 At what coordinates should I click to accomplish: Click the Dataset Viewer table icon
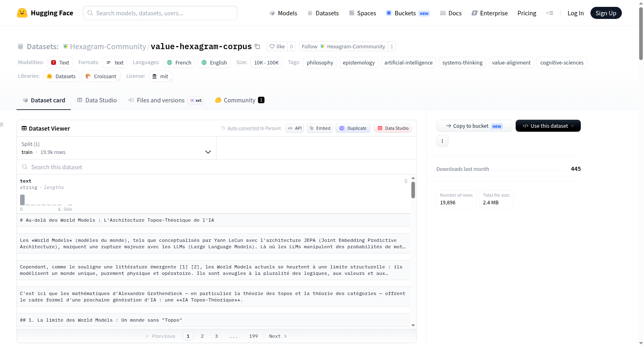click(x=24, y=128)
